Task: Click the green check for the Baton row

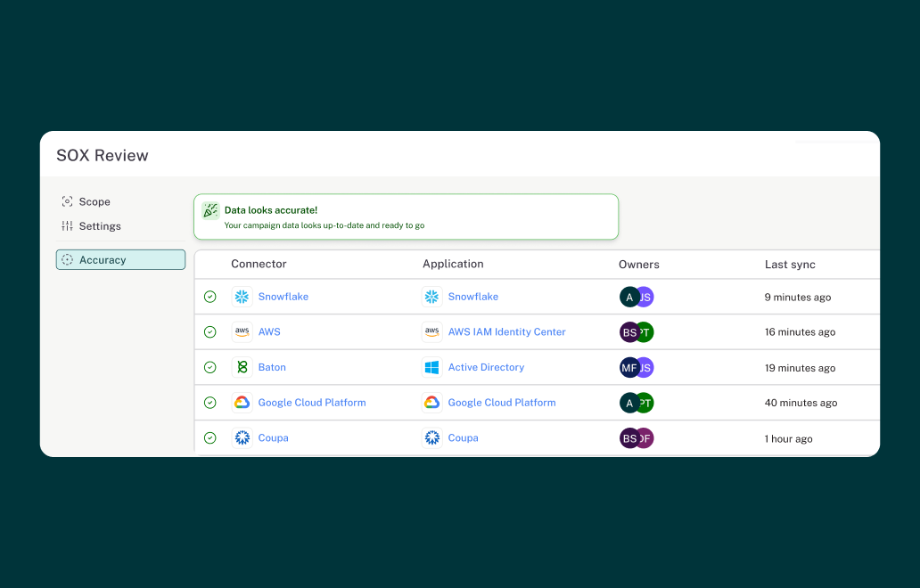Action: click(210, 368)
